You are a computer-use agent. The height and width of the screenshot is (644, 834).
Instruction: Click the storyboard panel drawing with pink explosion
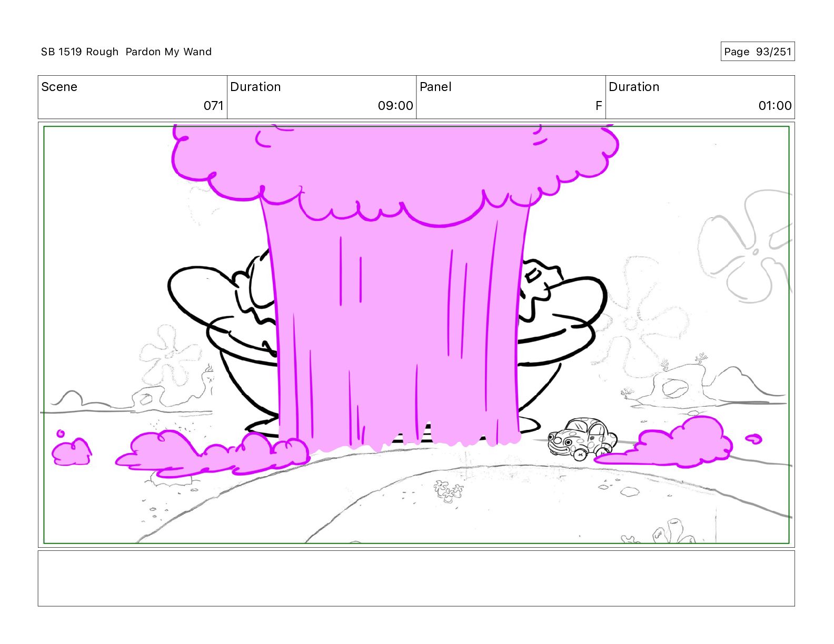(416, 335)
